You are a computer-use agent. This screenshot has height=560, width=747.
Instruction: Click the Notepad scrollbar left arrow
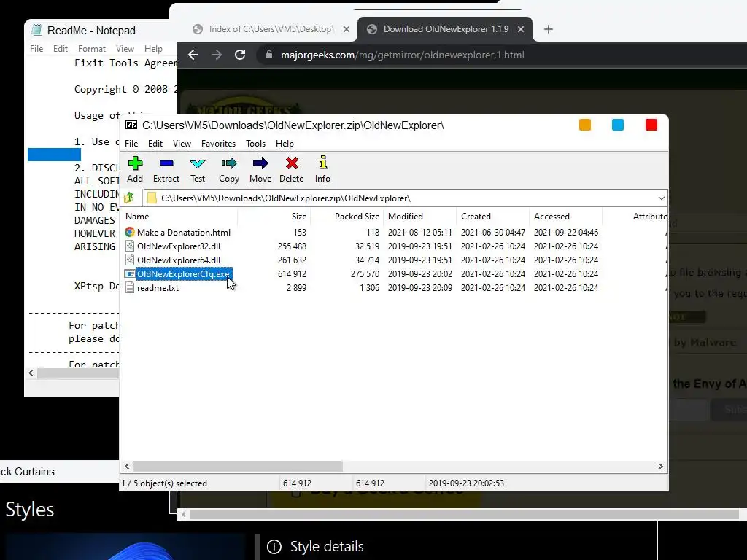pyautogui.click(x=31, y=373)
